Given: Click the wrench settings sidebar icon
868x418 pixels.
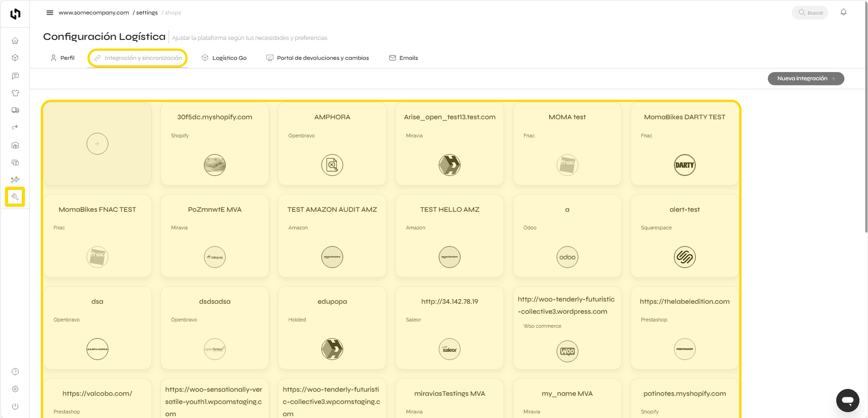Looking at the screenshot, I should [15, 197].
